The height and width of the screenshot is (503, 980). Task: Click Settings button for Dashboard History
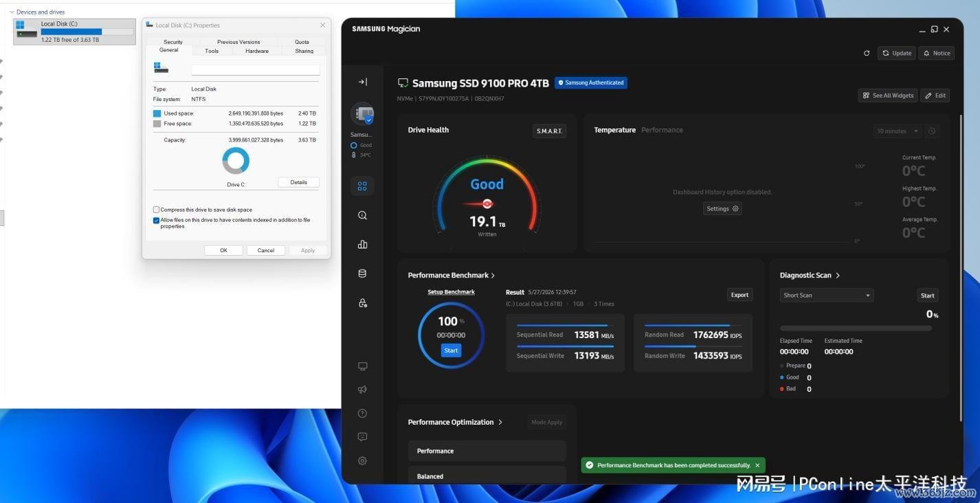(722, 209)
